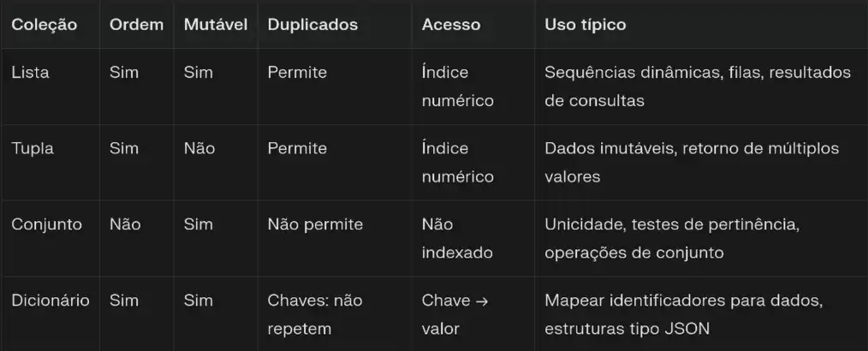This screenshot has height=351, width=868.
Task: Click the "Duplicados" column header
Action: click(x=312, y=25)
